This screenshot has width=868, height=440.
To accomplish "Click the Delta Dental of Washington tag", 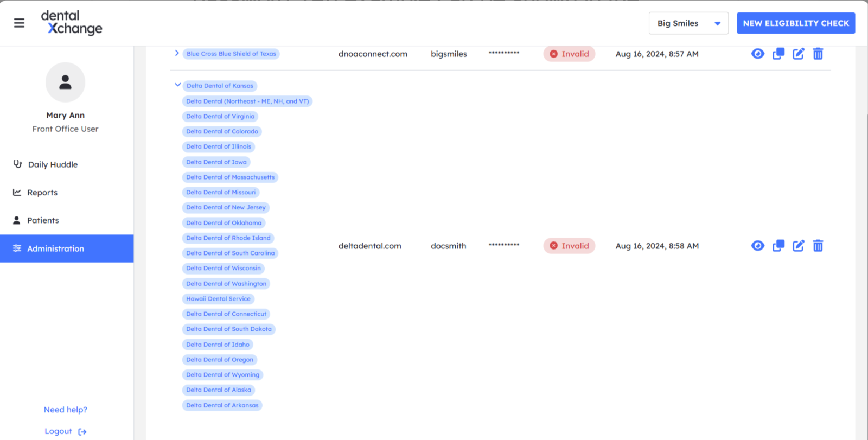I will pos(226,284).
